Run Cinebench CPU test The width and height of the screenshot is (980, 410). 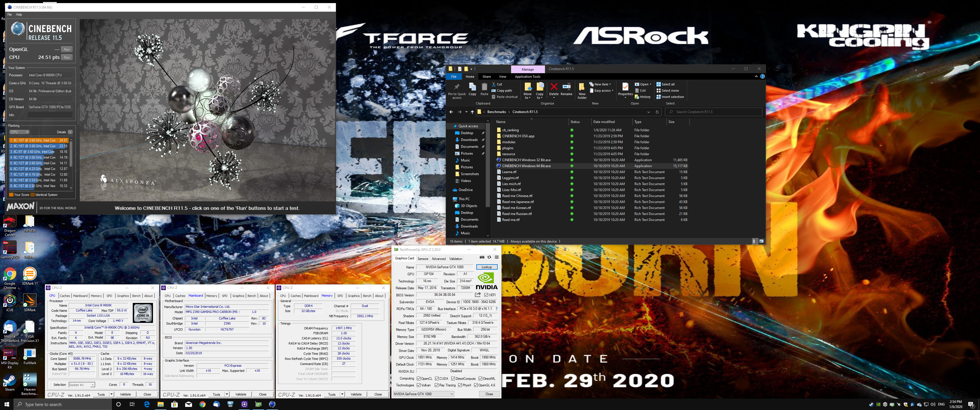(67, 58)
